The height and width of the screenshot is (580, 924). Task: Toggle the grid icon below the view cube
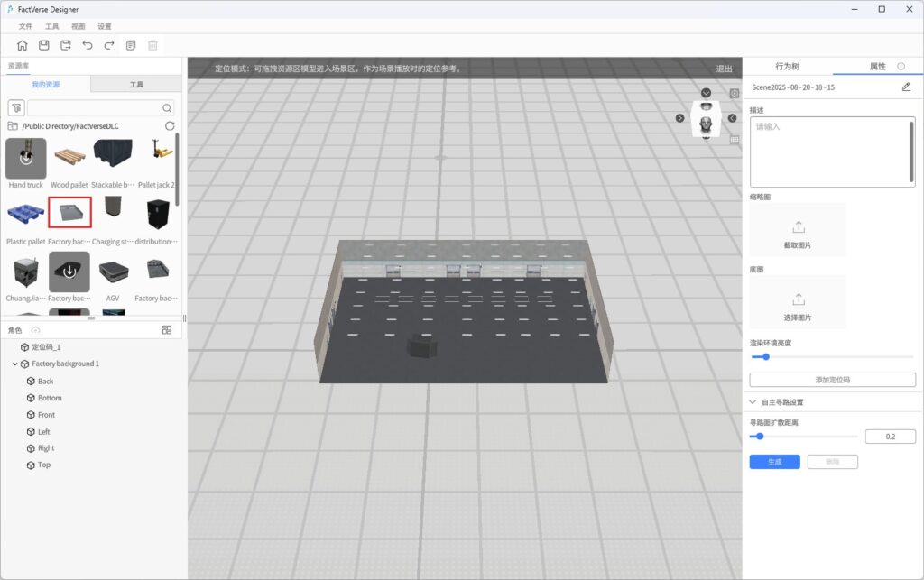click(x=735, y=140)
